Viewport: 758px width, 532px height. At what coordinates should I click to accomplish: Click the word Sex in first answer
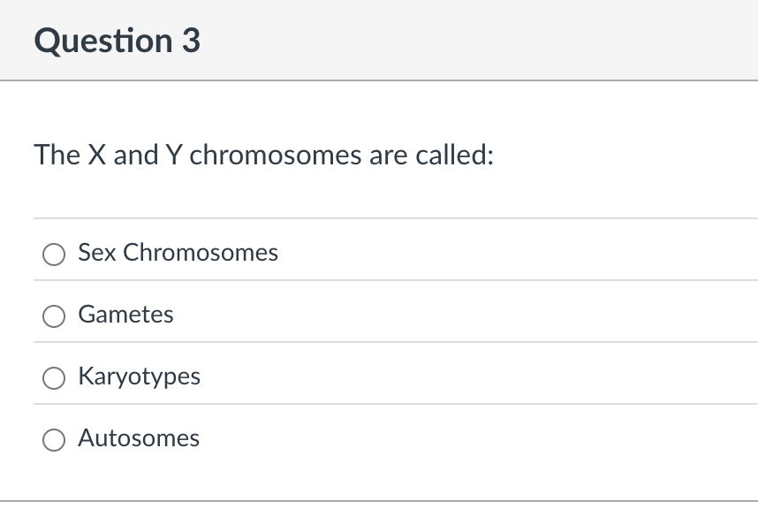pyautogui.click(x=96, y=253)
